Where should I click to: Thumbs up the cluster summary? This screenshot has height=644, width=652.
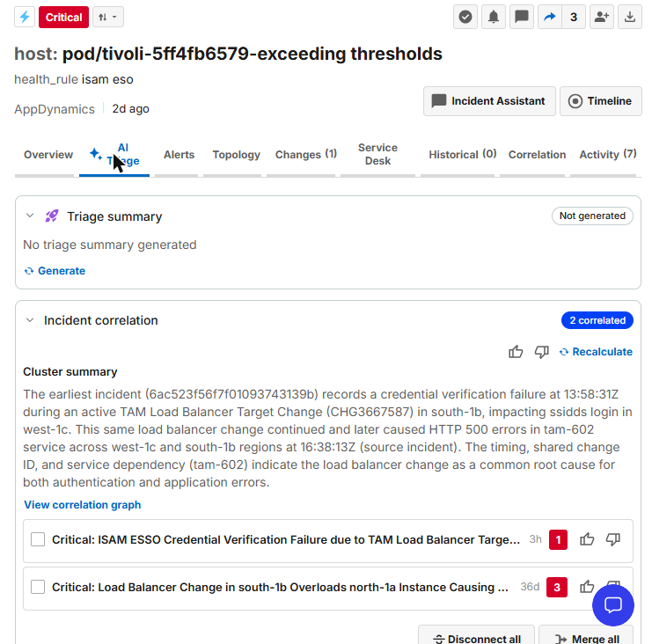click(516, 352)
